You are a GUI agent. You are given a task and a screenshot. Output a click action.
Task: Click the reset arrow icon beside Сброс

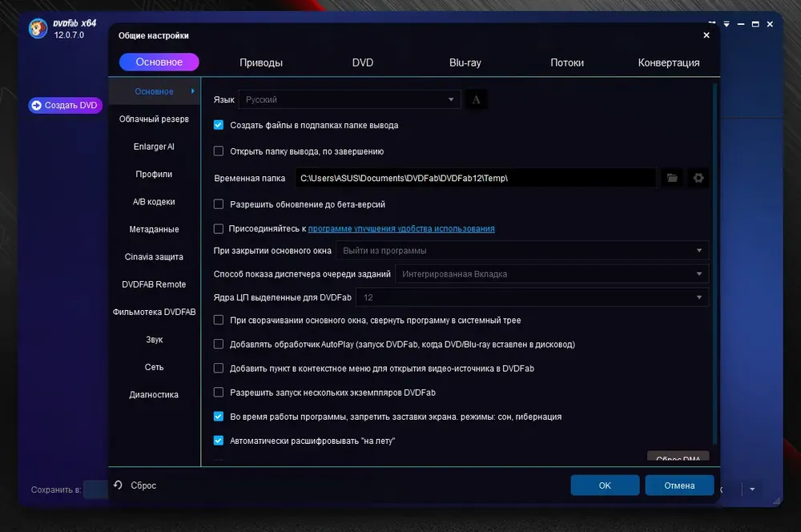(x=118, y=485)
